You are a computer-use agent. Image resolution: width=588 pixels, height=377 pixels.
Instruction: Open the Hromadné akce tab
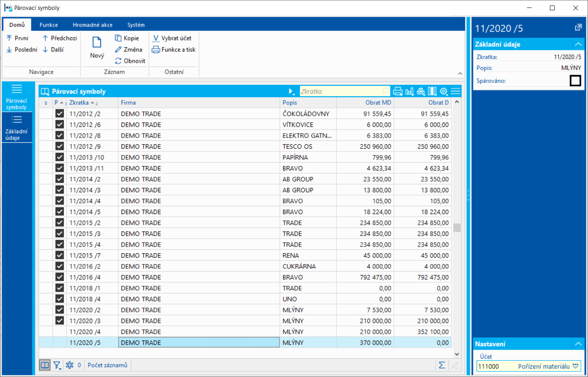(92, 25)
